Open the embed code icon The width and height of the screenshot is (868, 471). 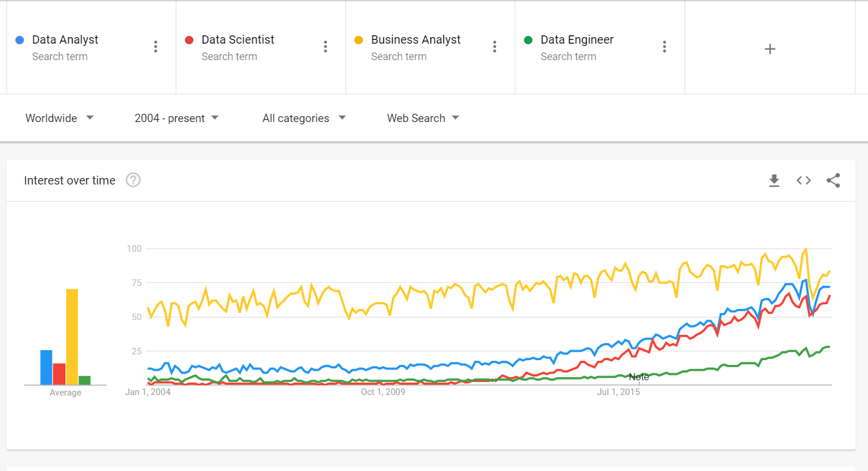click(x=803, y=180)
